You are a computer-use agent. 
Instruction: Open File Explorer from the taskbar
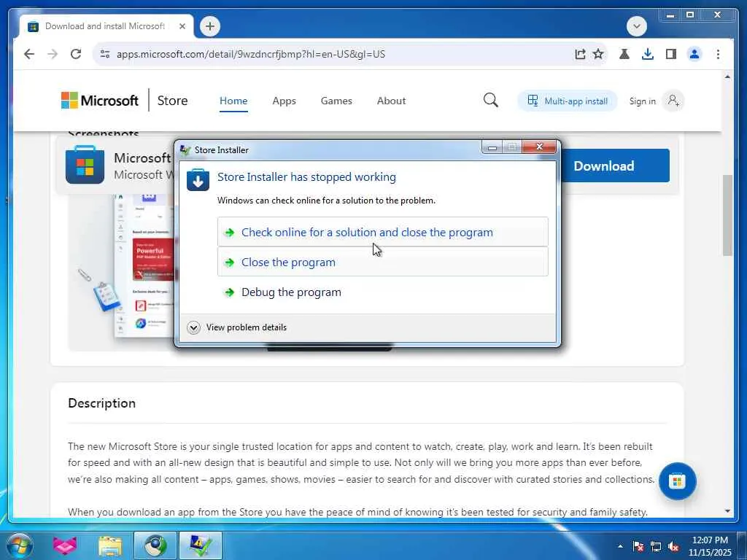110,545
